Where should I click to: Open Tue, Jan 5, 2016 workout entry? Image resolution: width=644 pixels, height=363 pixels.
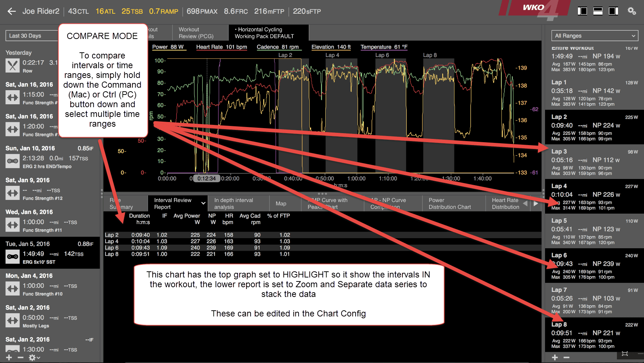click(50, 253)
